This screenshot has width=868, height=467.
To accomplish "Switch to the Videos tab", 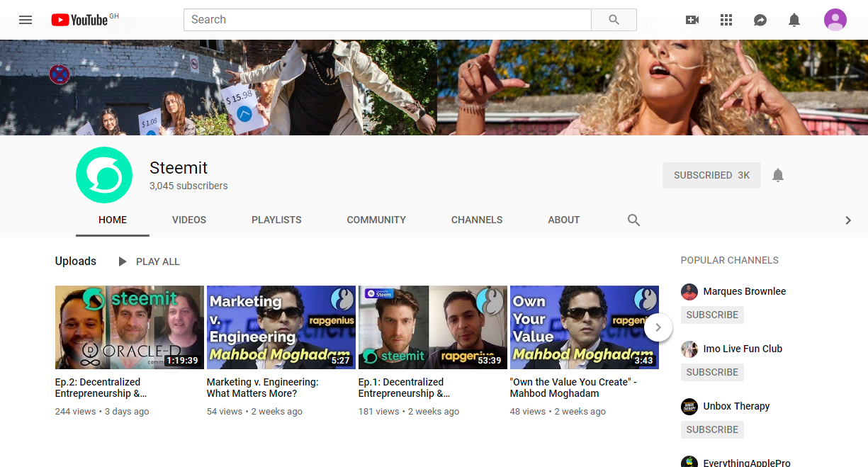I will [x=189, y=220].
